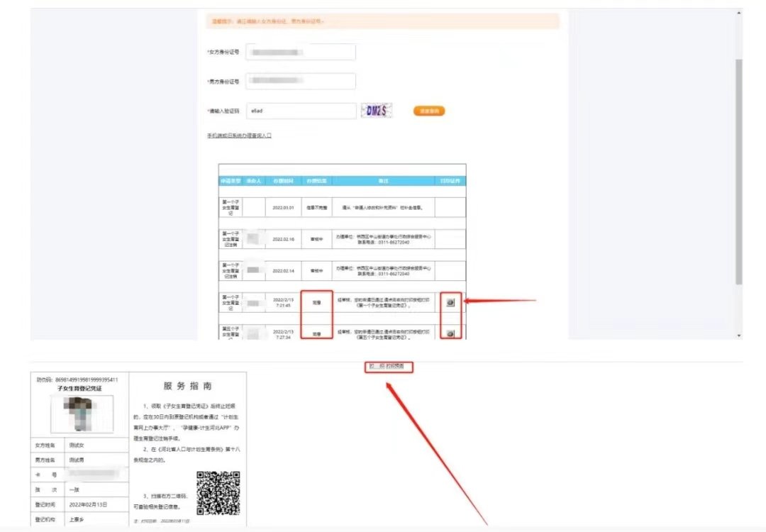Select the time cell 2022/2/13 7:27:34
This screenshot has height=532, width=766.
[283, 333]
